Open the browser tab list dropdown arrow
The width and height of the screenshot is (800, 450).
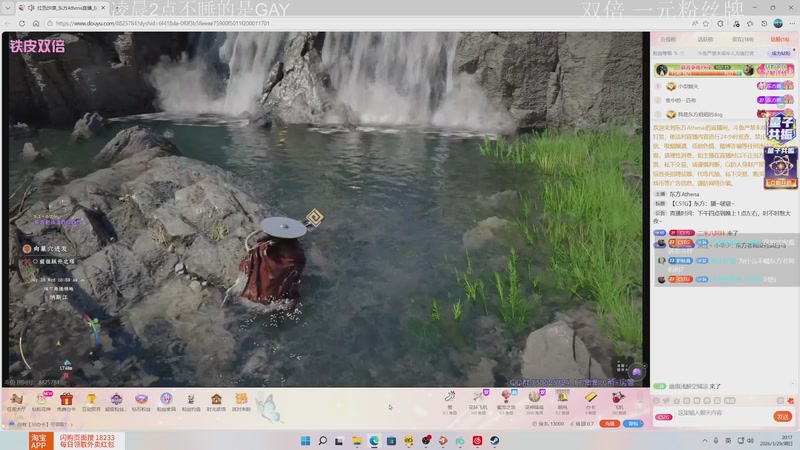click(7, 8)
